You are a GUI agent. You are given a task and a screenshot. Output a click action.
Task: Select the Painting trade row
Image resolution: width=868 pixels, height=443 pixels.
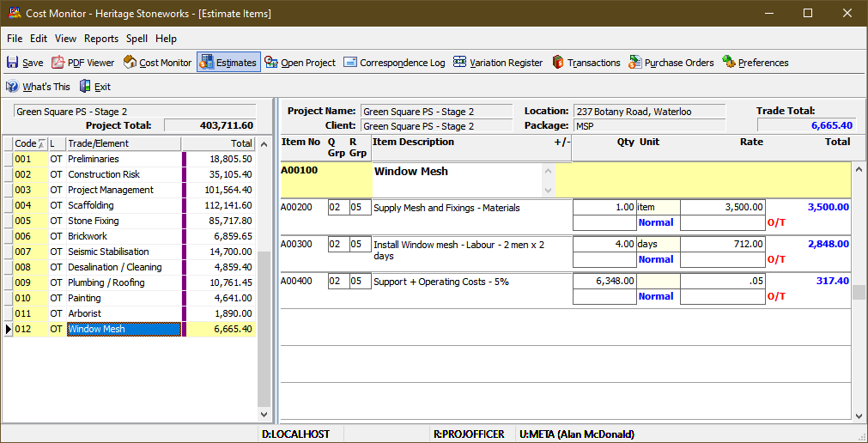point(129,298)
